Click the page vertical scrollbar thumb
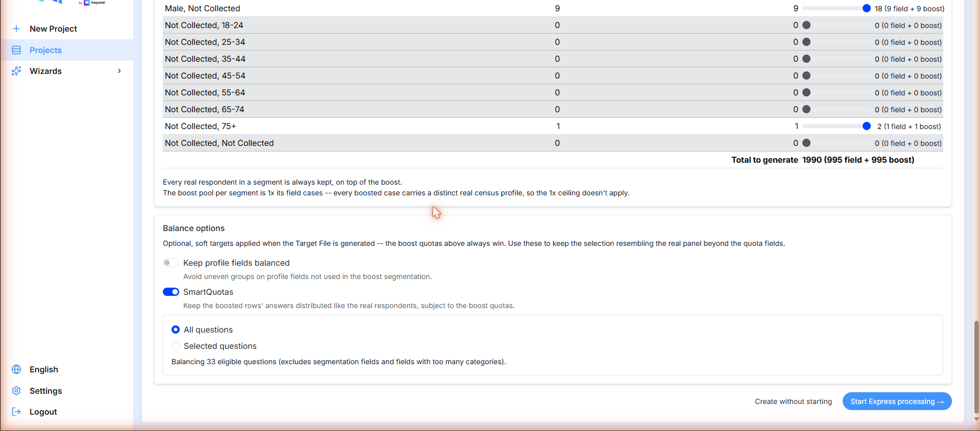 [x=976, y=367]
